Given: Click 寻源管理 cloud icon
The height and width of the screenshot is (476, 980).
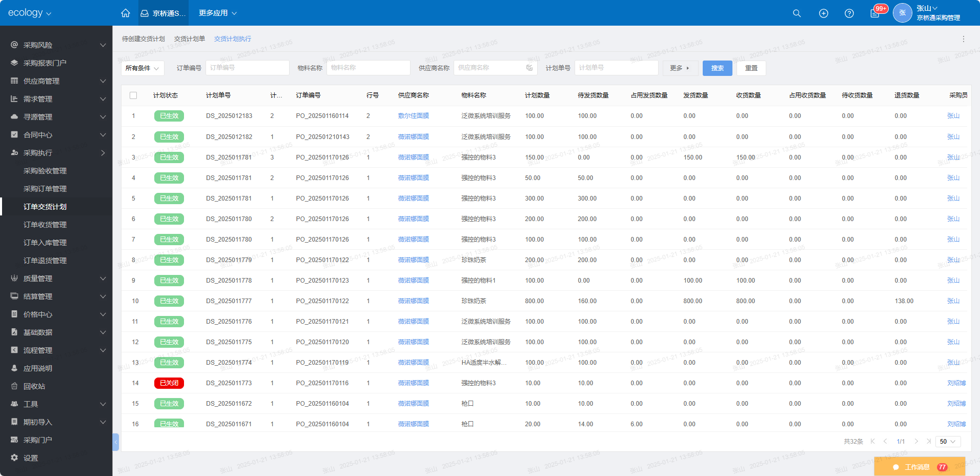Looking at the screenshot, I should pos(14,117).
